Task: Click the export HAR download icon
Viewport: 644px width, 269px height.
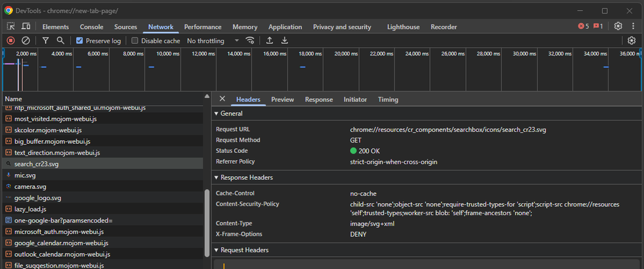Action: 284,41
